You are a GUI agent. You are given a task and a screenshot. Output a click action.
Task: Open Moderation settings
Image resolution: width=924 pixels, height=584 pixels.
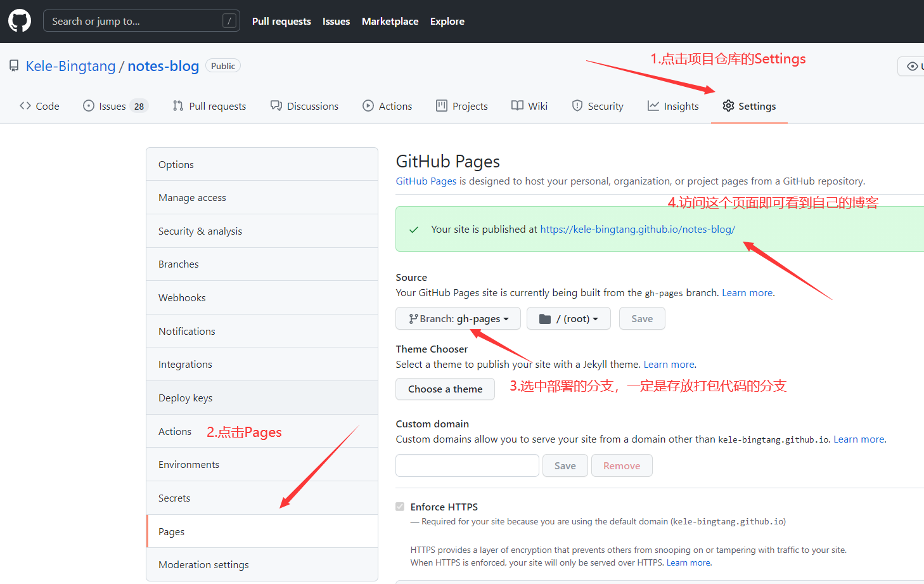pos(262,564)
